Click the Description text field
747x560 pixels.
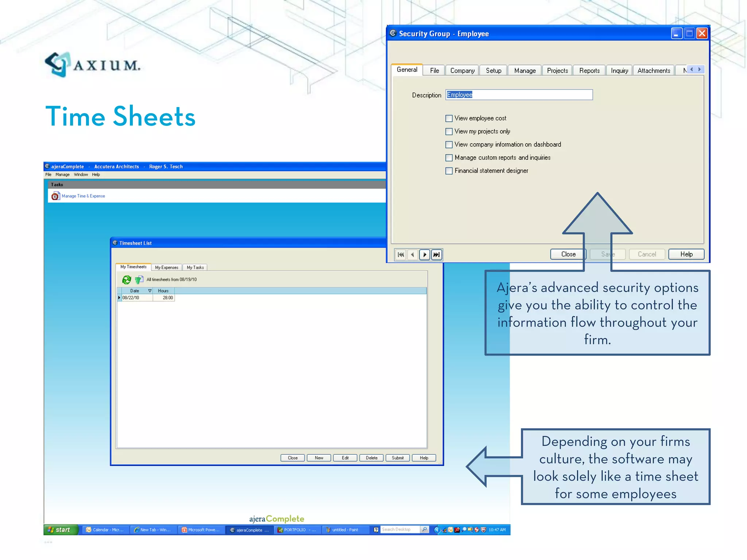(519, 95)
